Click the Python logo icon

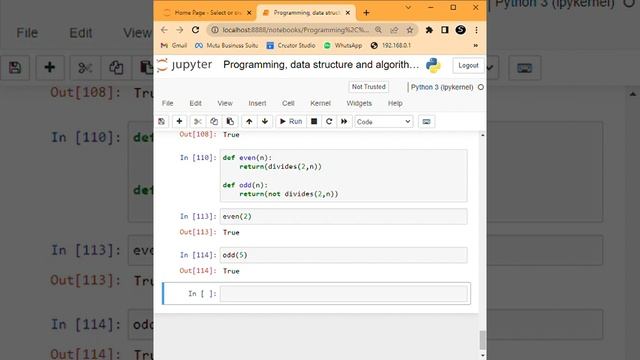point(433,65)
